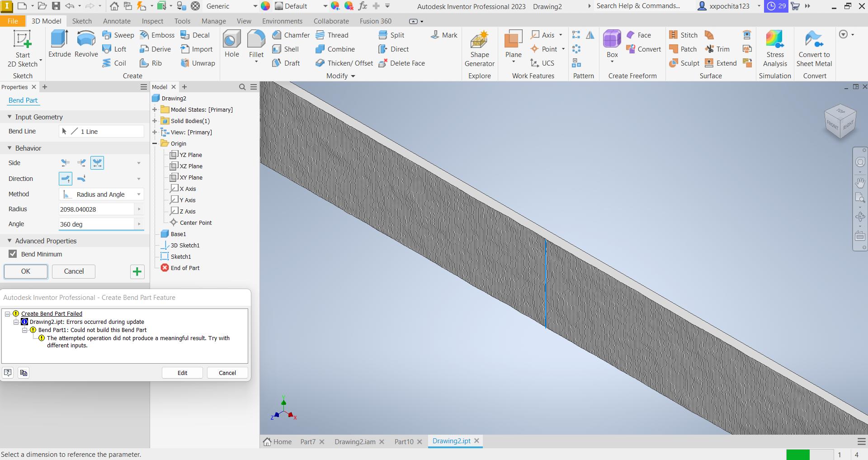Click Edit in the error dialog
Screen dimensions: 868x460
[182, 373]
